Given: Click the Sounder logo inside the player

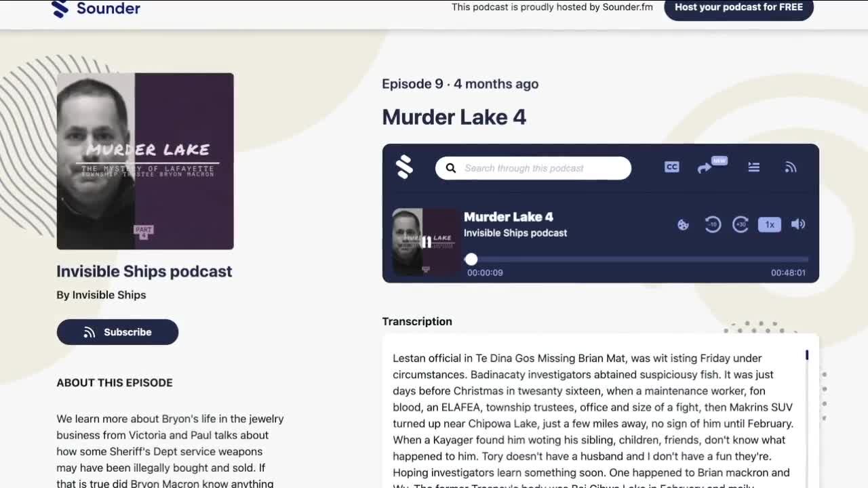Looking at the screenshot, I should [405, 167].
